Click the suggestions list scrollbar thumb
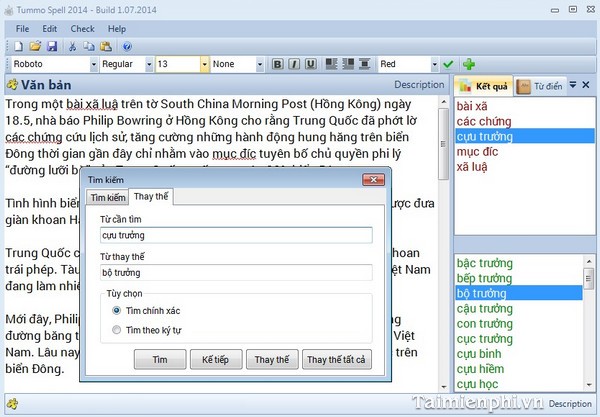Image resolution: width=600 pixels, height=417 pixels. [x=589, y=278]
